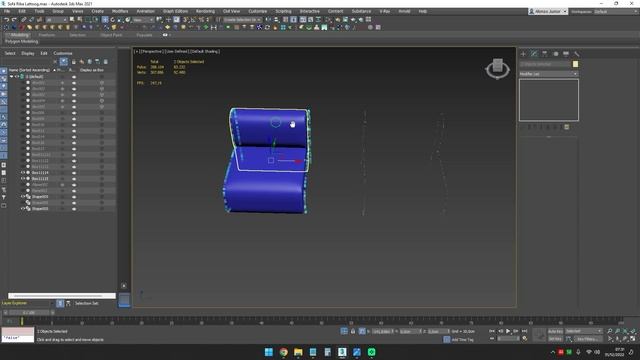
Task: Open the reference coordinate system View dropdown
Action: tap(143, 20)
